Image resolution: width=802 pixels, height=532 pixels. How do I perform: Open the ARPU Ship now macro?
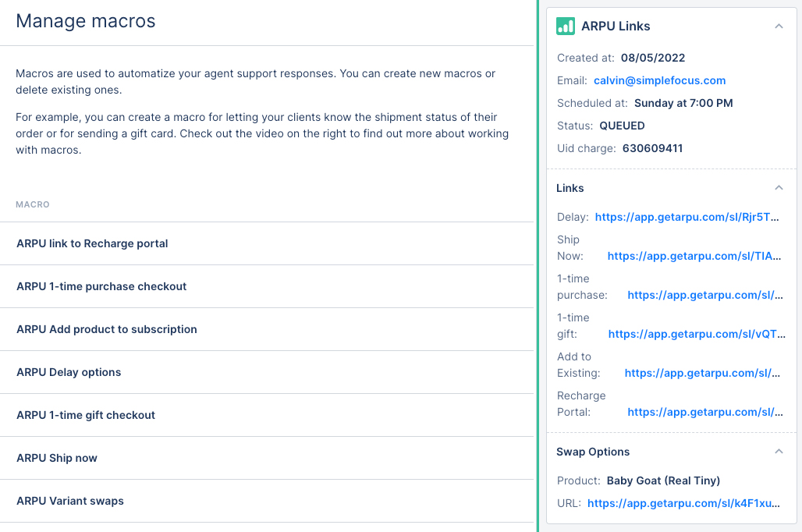point(57,458)
